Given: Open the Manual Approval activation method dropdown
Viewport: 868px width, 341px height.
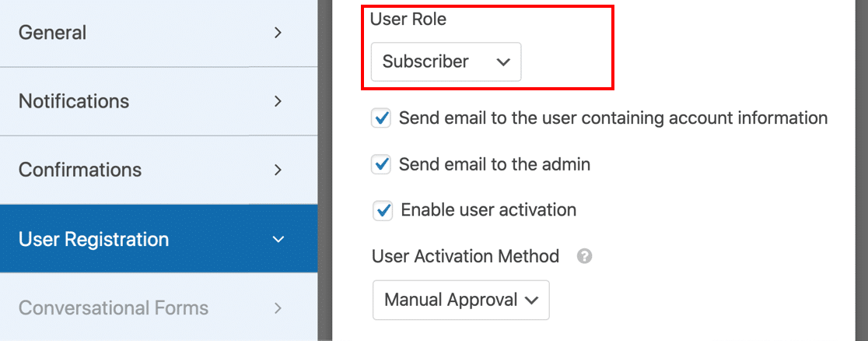Looking at the screenshot, I should (x=461, y=300).
